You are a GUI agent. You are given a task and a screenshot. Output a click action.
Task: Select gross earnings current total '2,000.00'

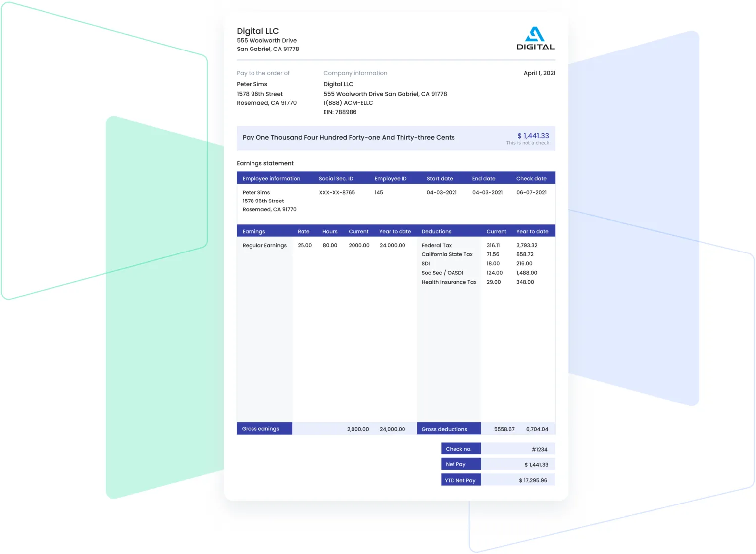click(x=358, y=429)
